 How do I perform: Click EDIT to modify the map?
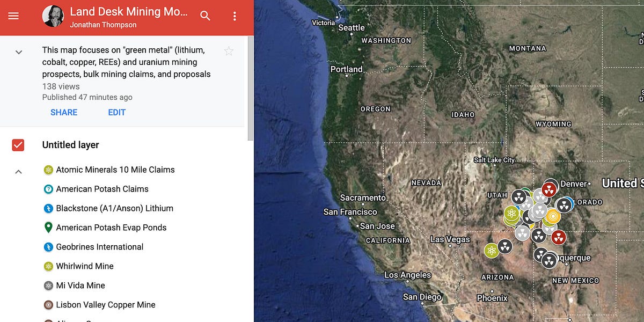pos(116,112)
